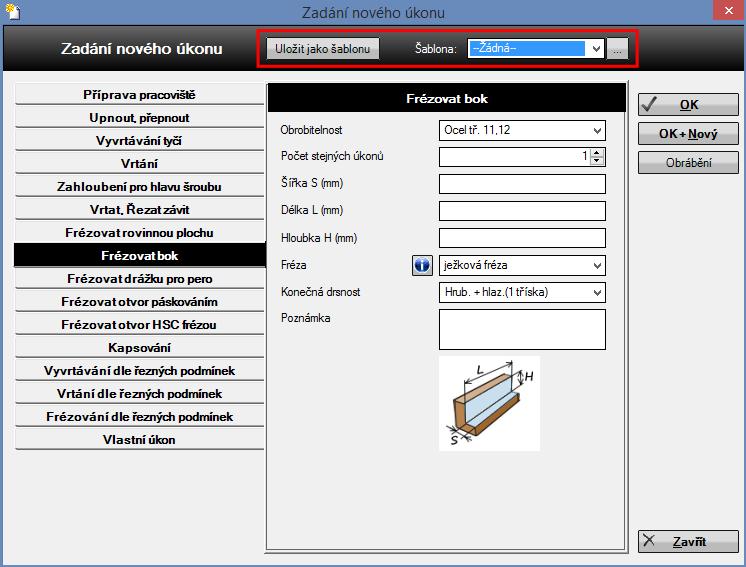Open the Fréza info icon
The width and height of the screenshot is (746, 567).
click(422, 265)
